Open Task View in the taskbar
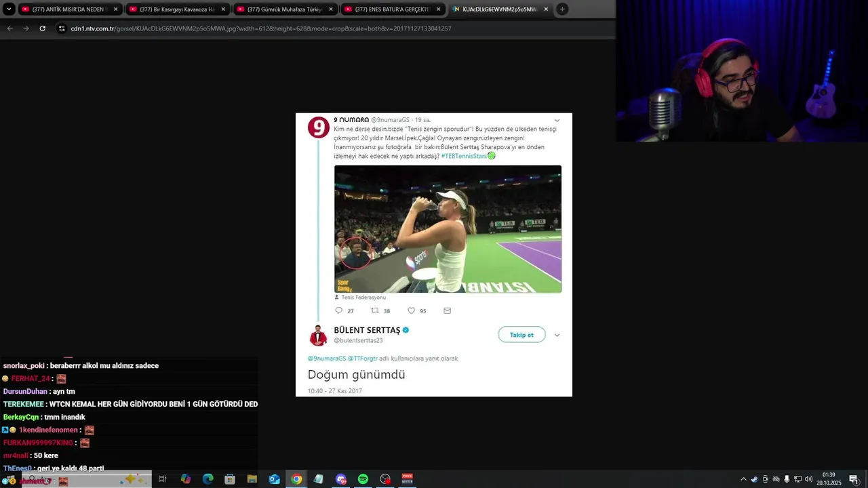The width and height of the screenshot is (868, 488). pyautogui.click(x=163, y=479)
